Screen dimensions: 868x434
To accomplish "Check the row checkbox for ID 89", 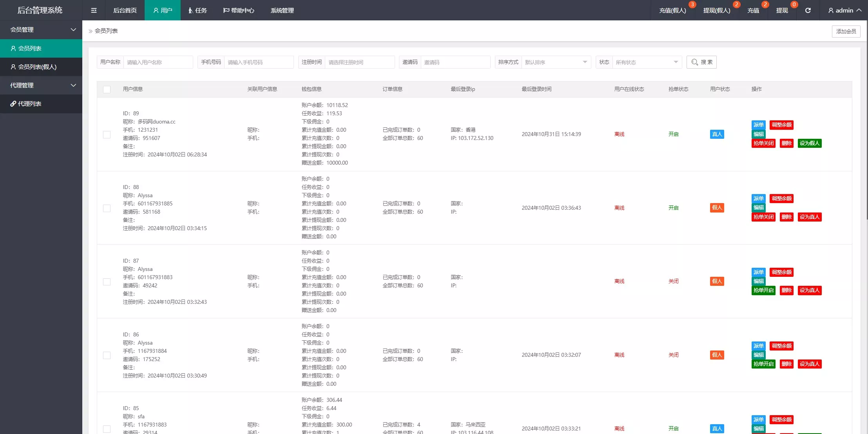I will click(x=107, y=134).
